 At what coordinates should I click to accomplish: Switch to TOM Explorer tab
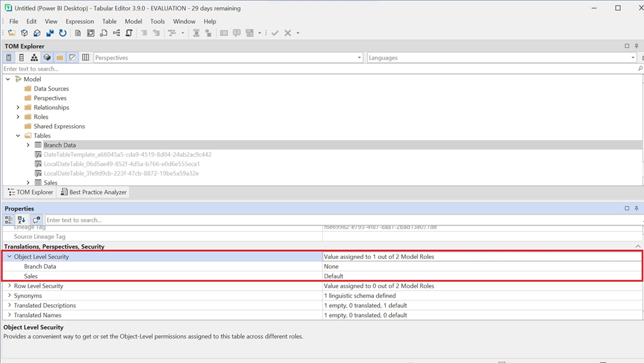30,192
